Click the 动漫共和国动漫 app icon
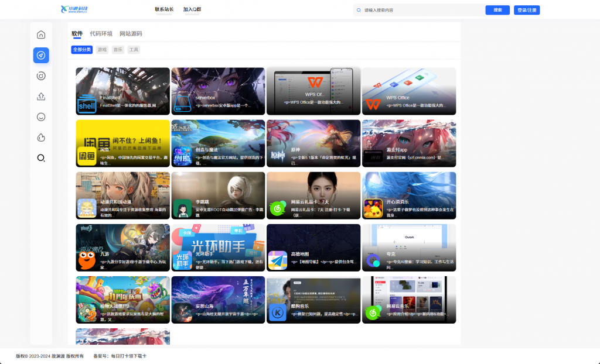Screen dimensions: 600x364 (x=87, y=208)
